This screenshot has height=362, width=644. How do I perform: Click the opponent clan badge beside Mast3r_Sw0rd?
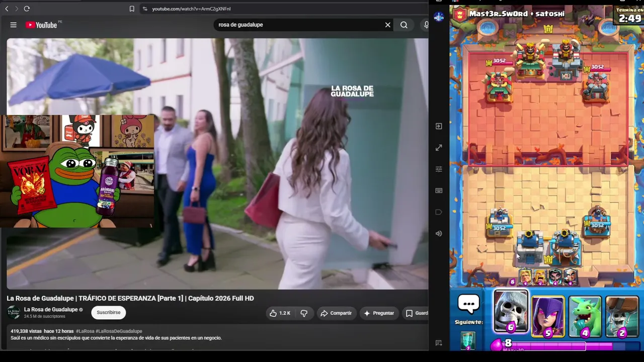[459, 14]
